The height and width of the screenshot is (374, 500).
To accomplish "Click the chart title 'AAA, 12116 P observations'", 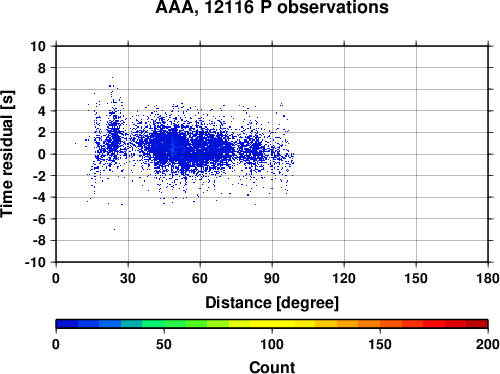I will point(272,7).
